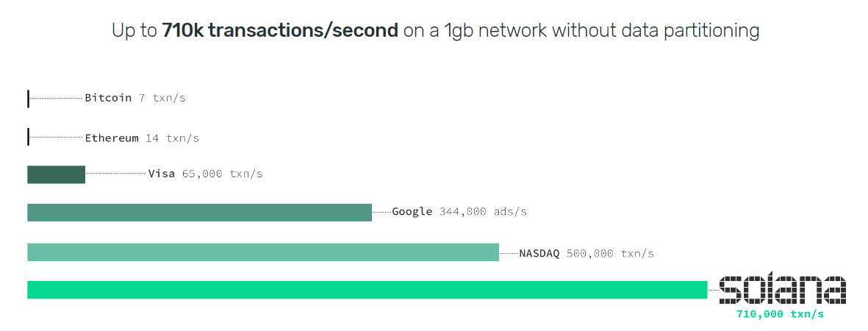Click "without data partitioning" in the title
The width and height of the screenshot is (868, 331).
[655, 31]
